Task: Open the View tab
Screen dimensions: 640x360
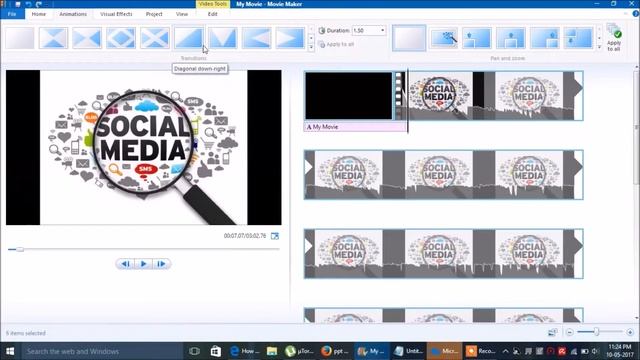Action: [x=182, y=14]
